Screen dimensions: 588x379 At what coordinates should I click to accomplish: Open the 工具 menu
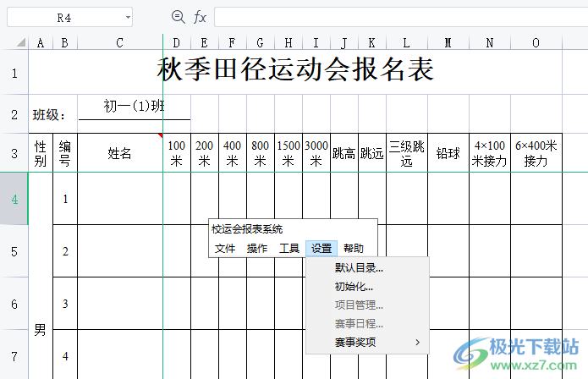(x=289, y=248)
